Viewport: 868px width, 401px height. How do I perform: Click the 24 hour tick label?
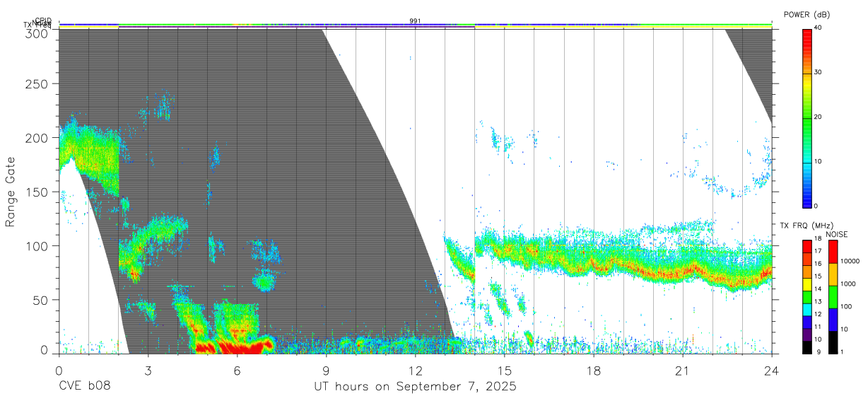(772, 371)
